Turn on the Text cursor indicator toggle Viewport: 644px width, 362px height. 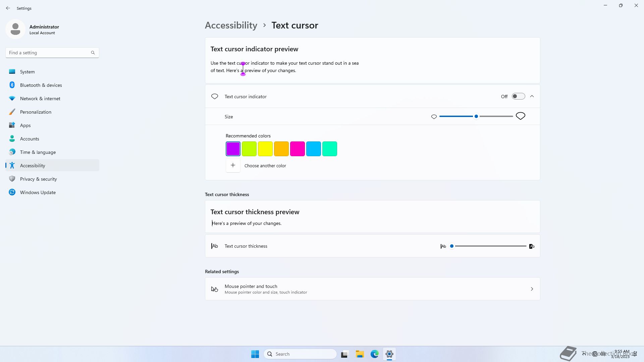(x=518, y=97)
